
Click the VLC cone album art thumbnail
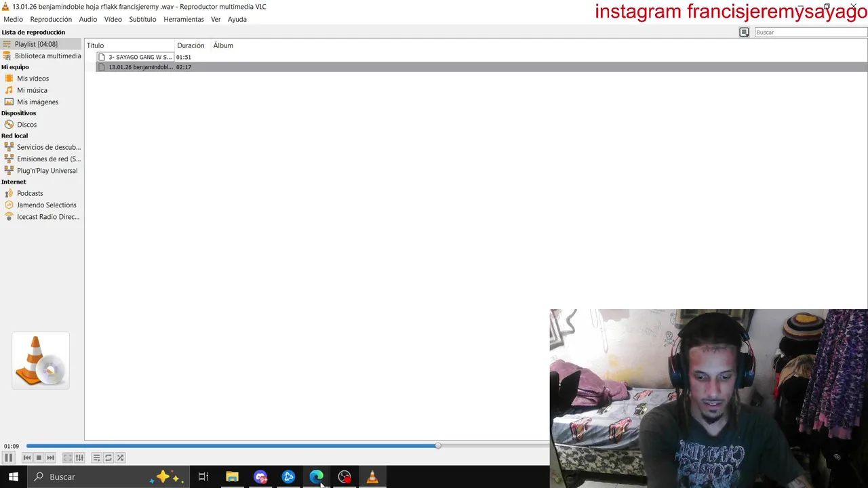click(x=41, y=361)
